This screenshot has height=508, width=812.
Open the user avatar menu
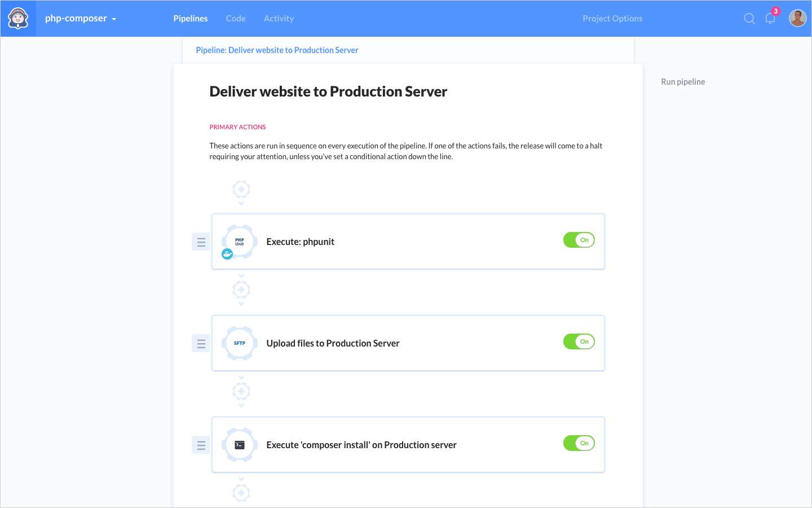click(x=797, y=18)
